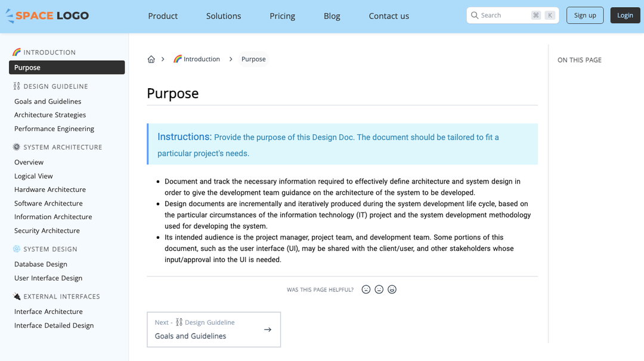The width and height of the screenshot is (644, 361).
Task: Click the home icon in the breadcrumb
Action: pos(151,59)
